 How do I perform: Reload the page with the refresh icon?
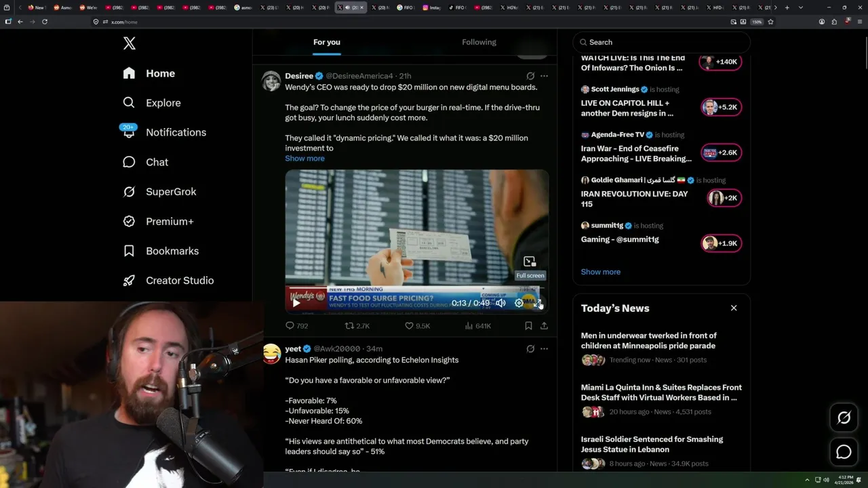tap(45, 22)
